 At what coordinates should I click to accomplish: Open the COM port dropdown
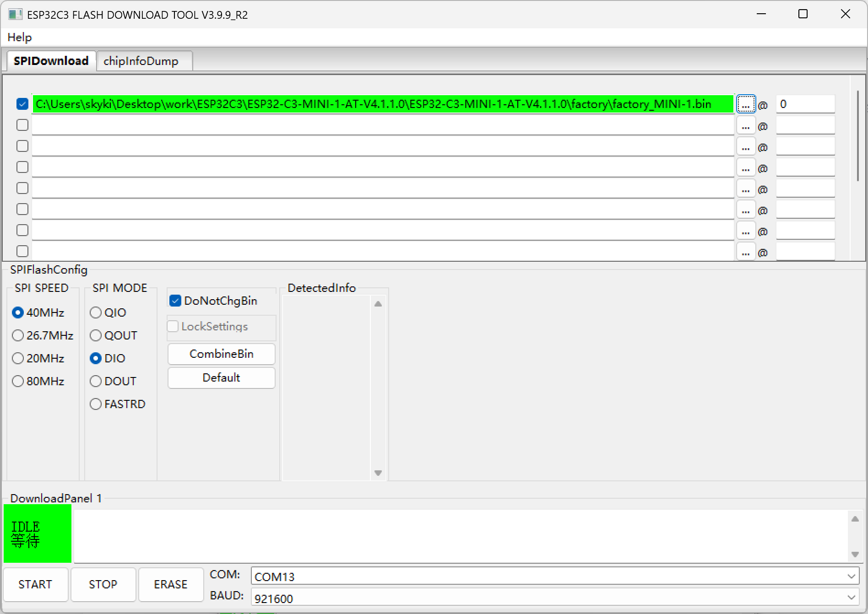click(851, 576)
